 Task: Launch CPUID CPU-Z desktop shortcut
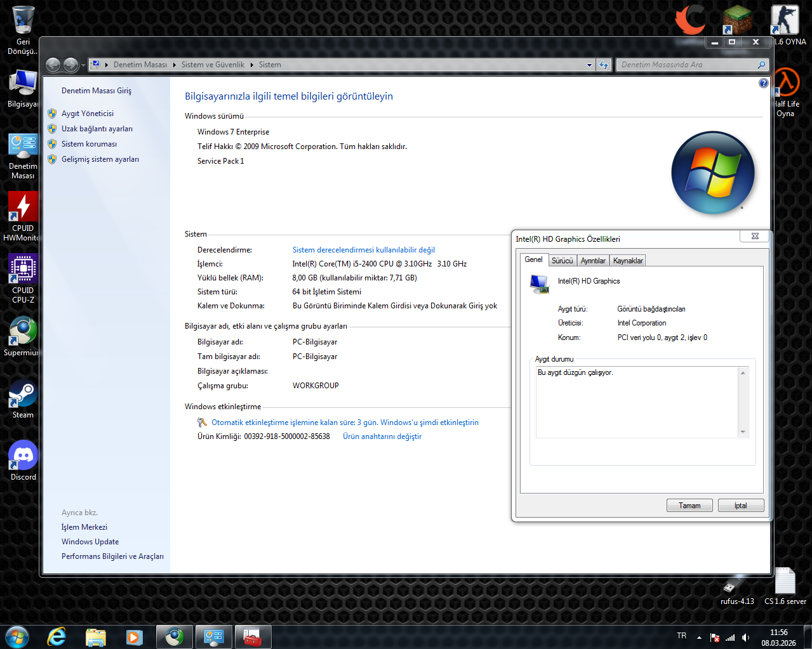click(23, 279)
